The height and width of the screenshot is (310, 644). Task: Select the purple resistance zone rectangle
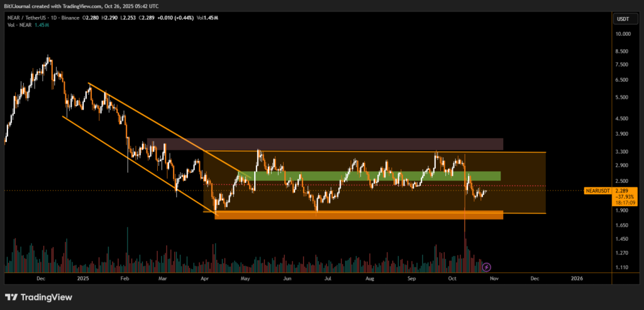tap(325, 144)
